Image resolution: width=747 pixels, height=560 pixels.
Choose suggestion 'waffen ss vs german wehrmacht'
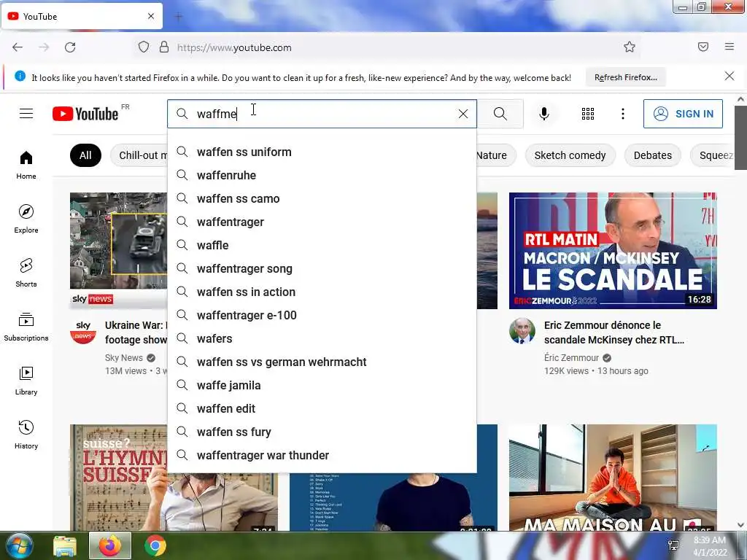(322, 362)
